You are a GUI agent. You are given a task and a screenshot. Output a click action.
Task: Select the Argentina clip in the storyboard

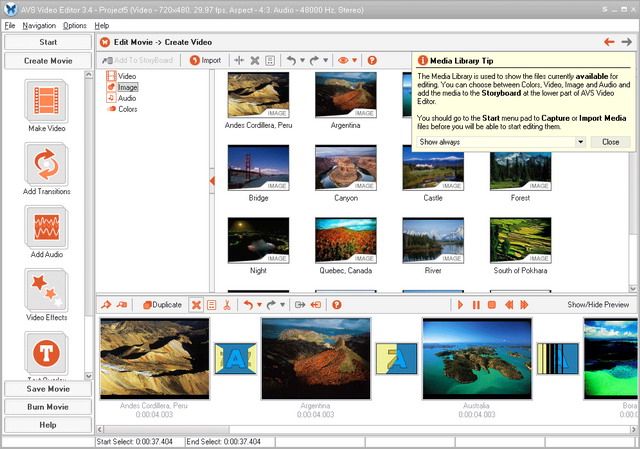click(x=316, y=359)
